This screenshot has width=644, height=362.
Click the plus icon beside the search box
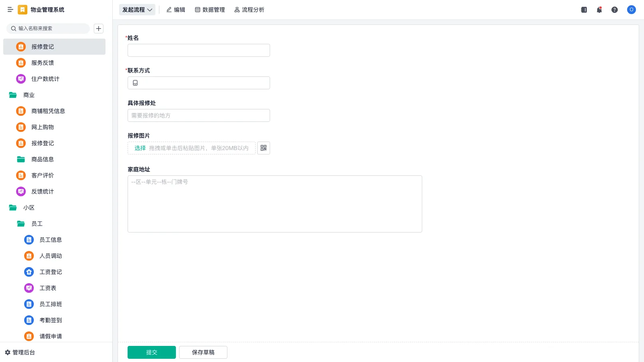click(x=99, y=29)
